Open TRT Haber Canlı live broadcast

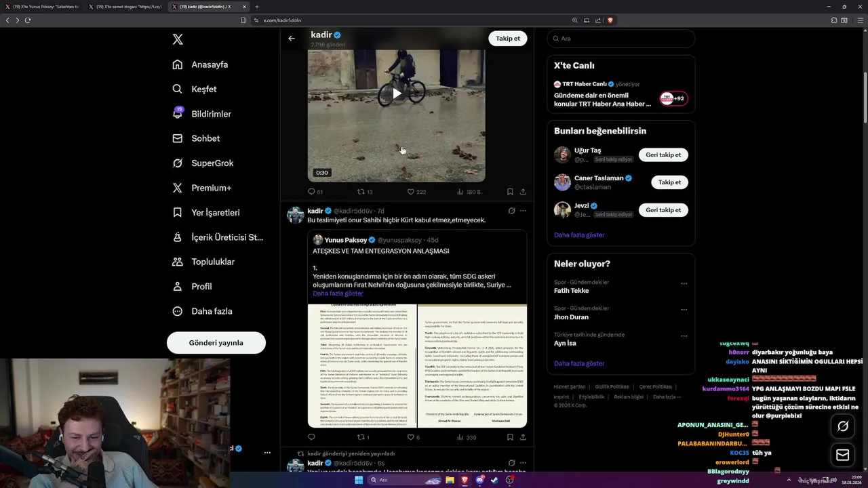(620, 94)
